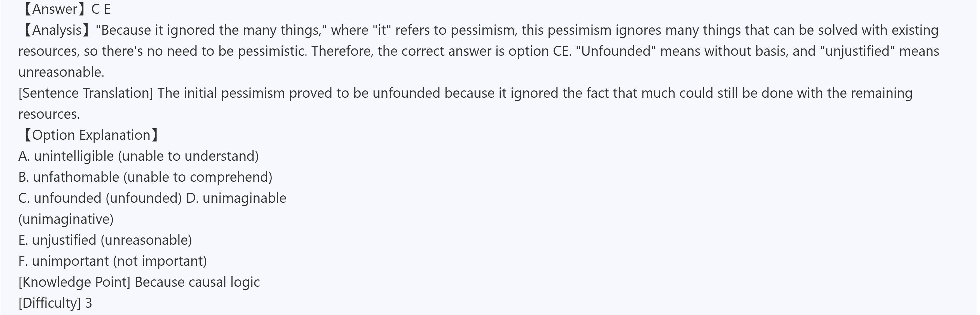Click the [Difficulty] 3 line
The image size is (980, 315).
coord(55,303)
